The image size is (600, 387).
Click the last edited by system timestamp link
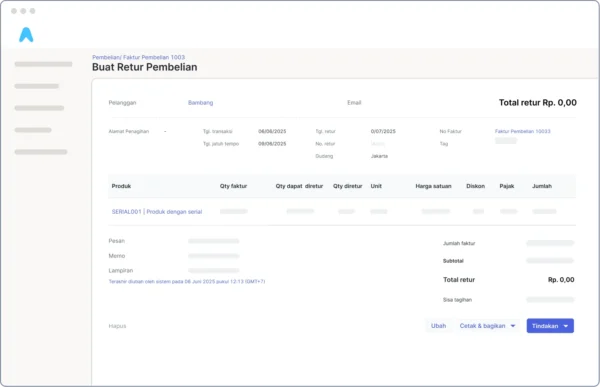click(187, 281)
